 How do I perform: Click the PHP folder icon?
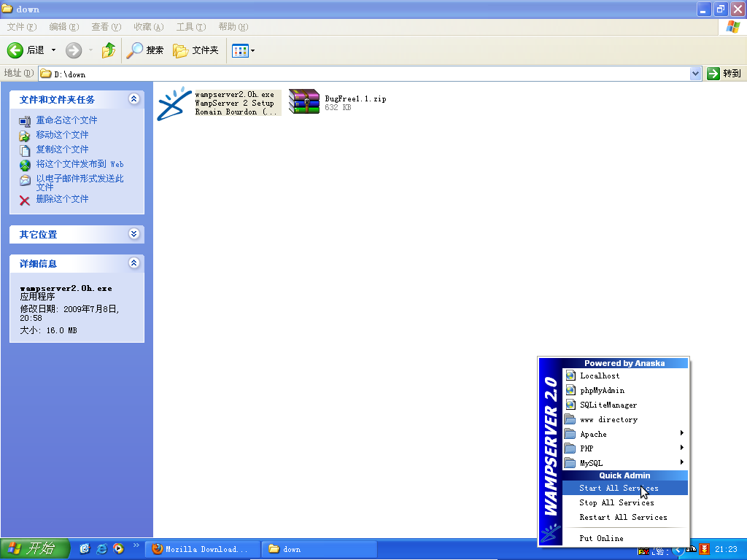tap(570, 448)
